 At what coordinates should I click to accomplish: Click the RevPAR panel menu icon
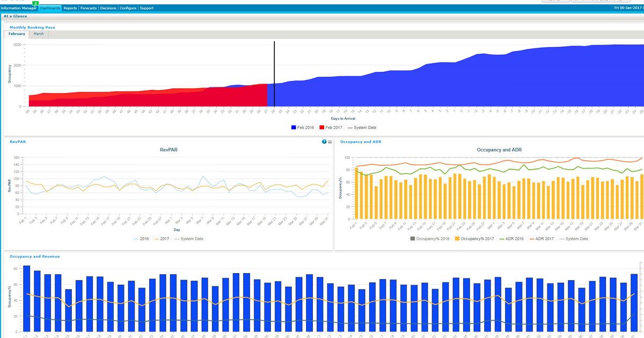330,142
